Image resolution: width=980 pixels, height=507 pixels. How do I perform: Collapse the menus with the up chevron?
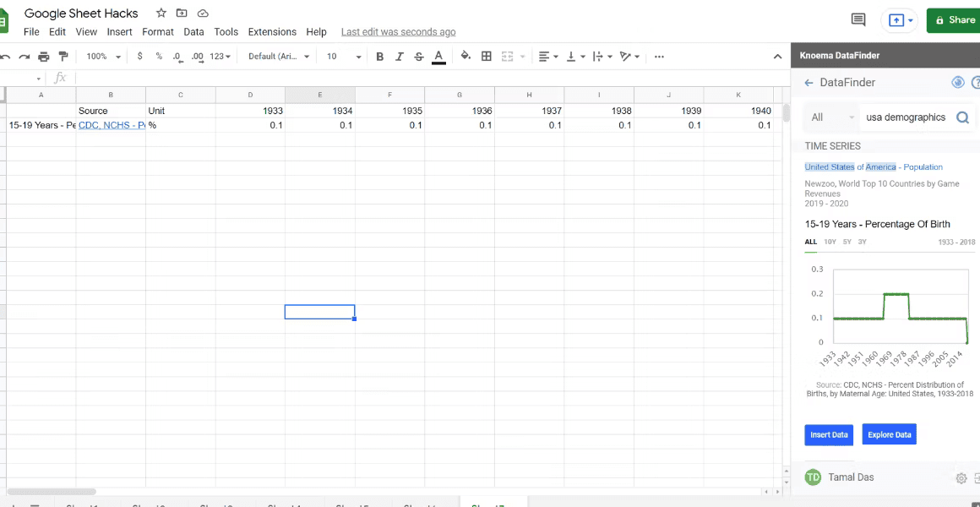[777, 57]
